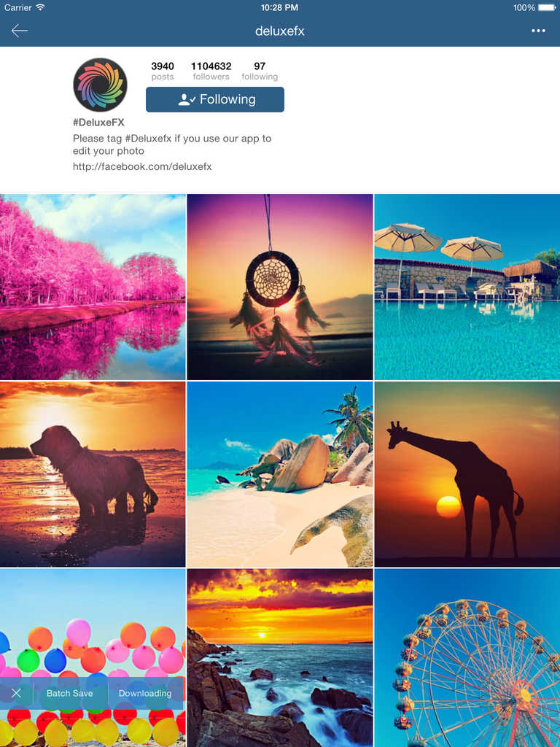Open the tropical beach rocks photo
The height and width of the screenshot is (747, 560).
pyautogui.click(x=280, y=474)
